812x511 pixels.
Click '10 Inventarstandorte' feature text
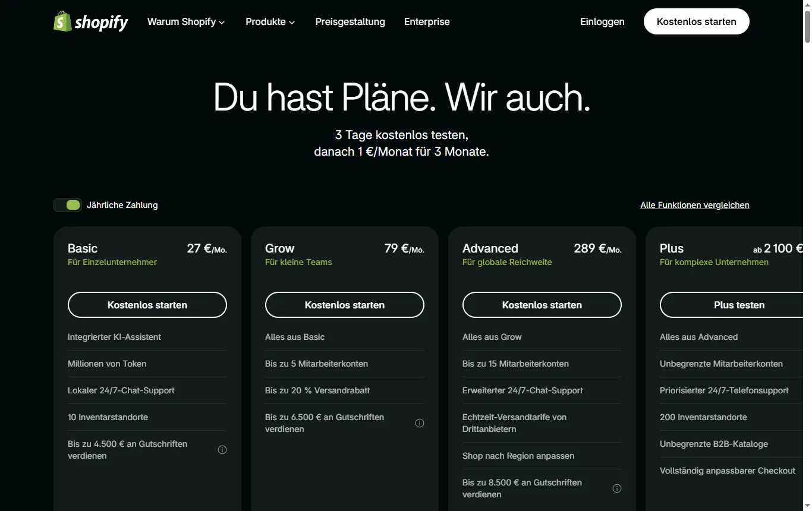coord(108,417)
